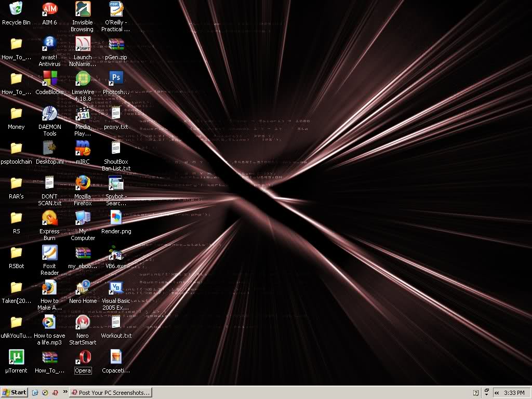Viewport: 532px width, 399px height.
Task: Select the Render.png image file
Action: tap(116, 218)
